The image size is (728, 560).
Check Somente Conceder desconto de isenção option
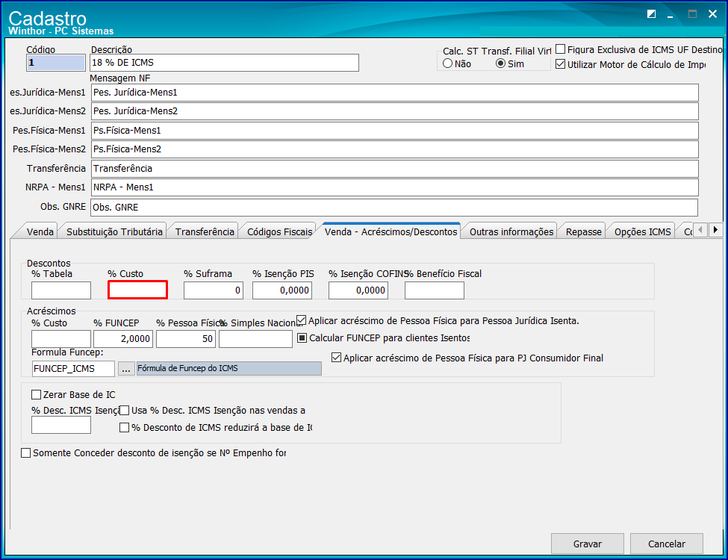(x=26, y=452)
